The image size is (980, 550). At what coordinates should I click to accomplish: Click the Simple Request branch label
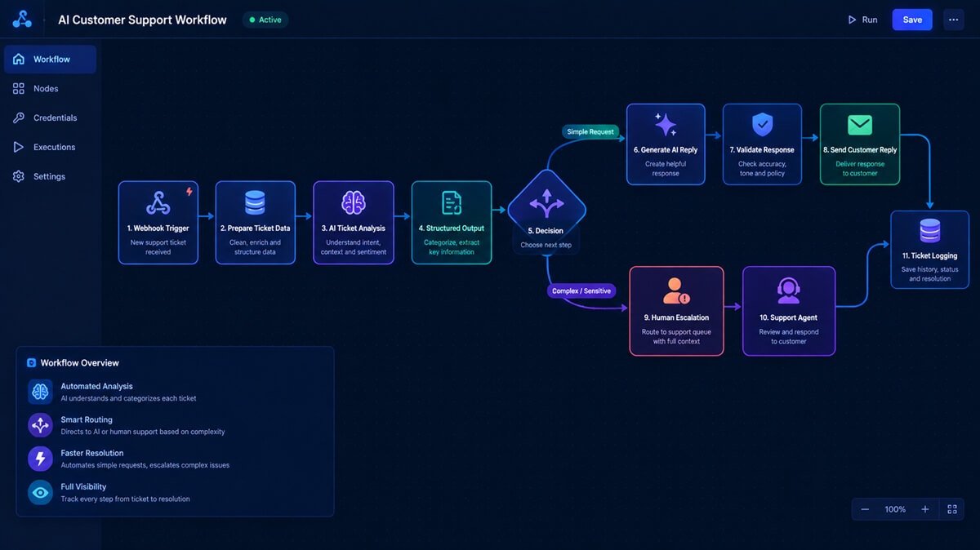click(x=592, y=131)
